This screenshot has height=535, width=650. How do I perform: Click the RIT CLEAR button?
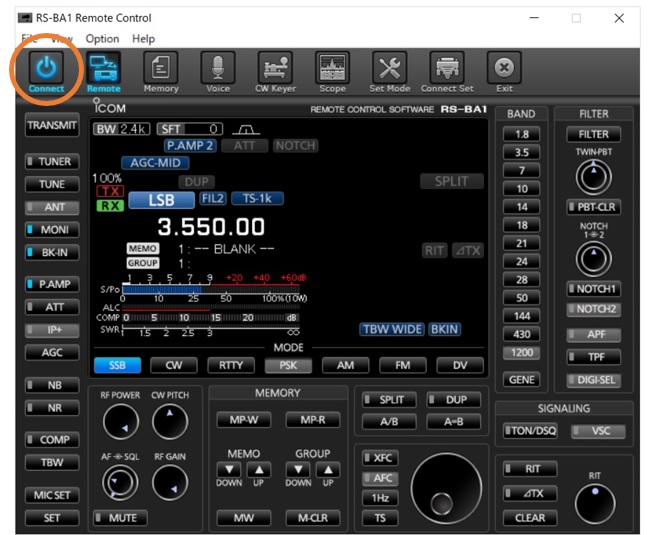tap(530, 518)
